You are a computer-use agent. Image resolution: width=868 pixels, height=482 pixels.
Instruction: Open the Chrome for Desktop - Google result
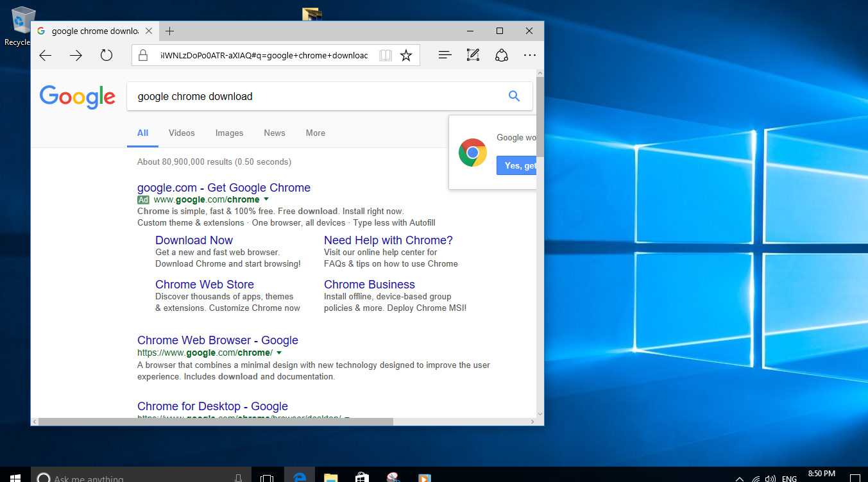[212, 406]
